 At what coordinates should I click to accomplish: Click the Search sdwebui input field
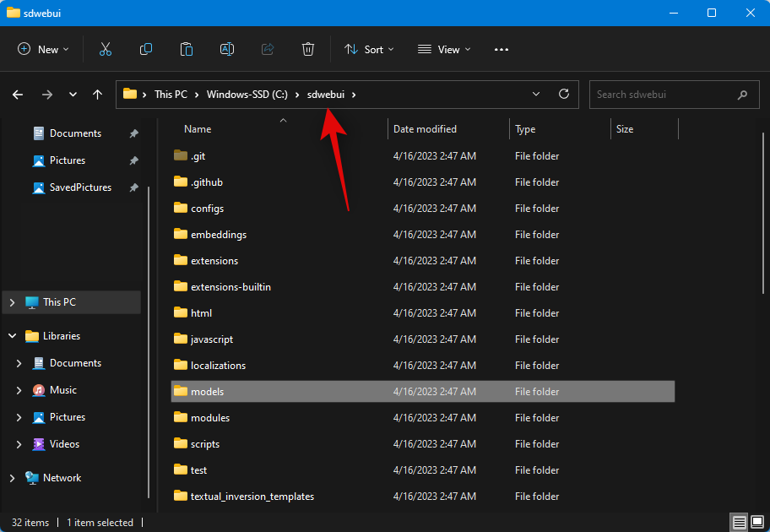(663, 95)
